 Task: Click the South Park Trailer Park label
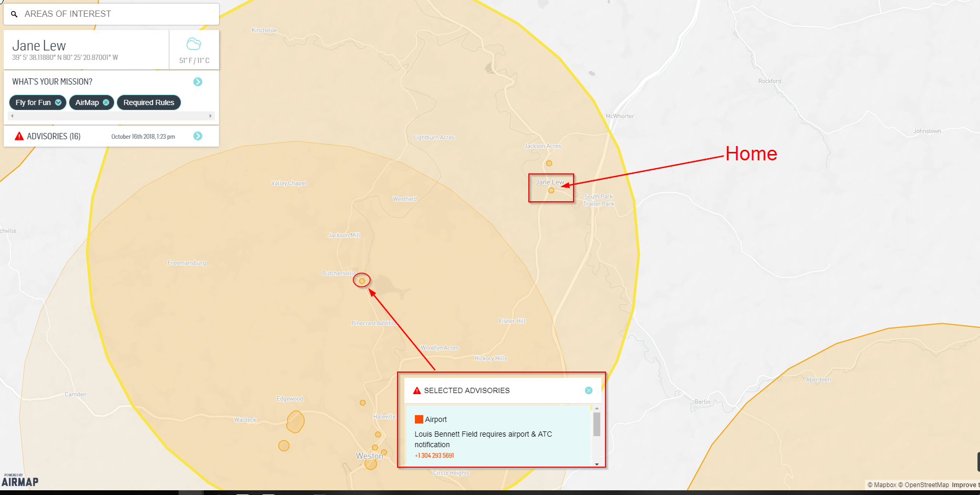[x=599, y=200]
